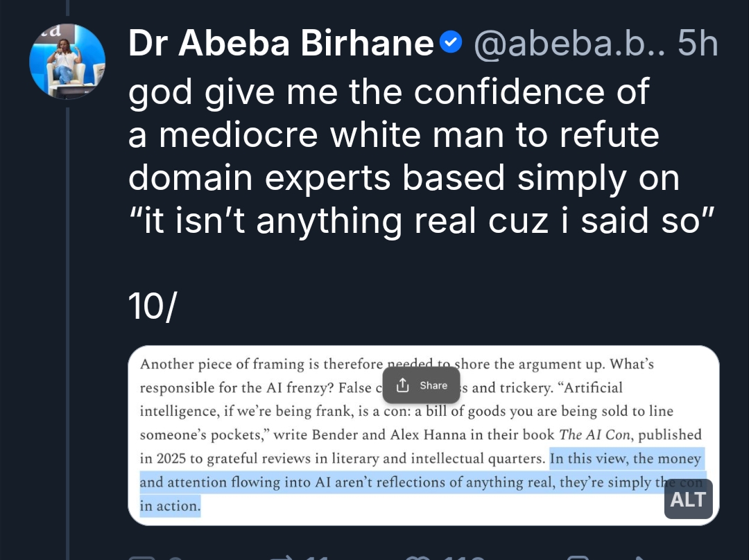749x560 pixels.
Task: Tap the Share arrow icon on image
Action: click(x=402, y=385)
